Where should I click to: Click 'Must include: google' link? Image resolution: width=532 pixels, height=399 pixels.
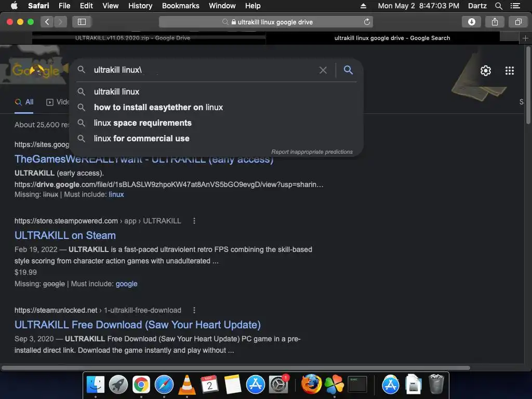click(126, 284)
